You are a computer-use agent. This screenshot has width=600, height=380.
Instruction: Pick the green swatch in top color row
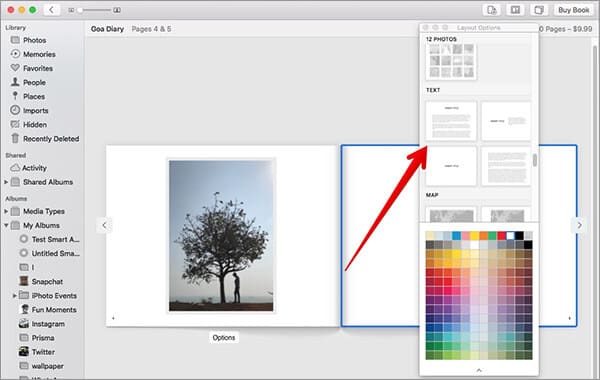click(x=492, y=235)
